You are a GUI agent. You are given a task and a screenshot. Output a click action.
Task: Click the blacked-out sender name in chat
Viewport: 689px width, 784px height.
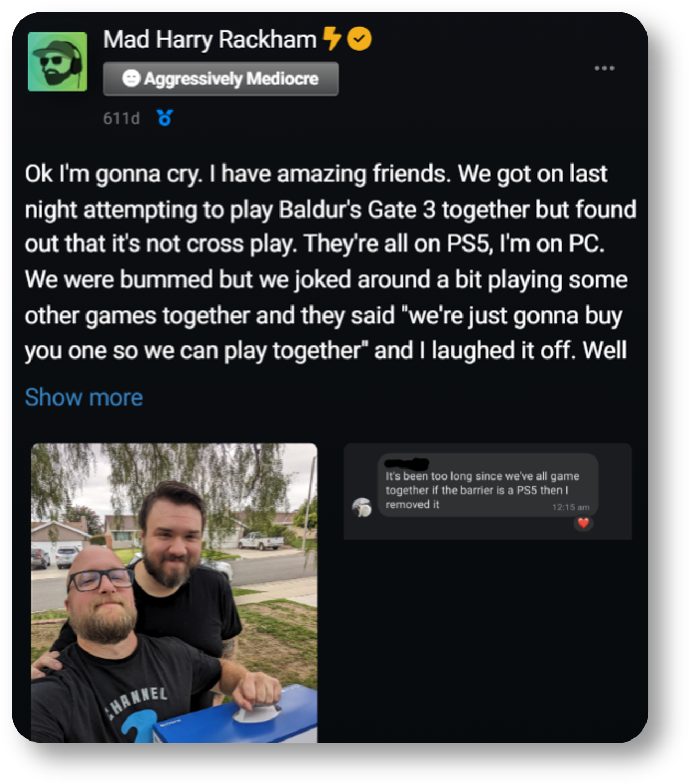point(407,463)
